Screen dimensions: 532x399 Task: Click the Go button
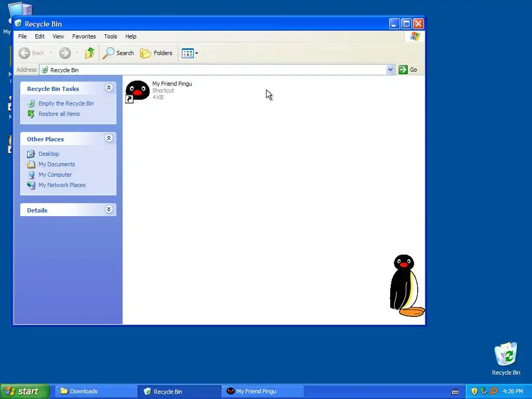(x=408, y=70)
